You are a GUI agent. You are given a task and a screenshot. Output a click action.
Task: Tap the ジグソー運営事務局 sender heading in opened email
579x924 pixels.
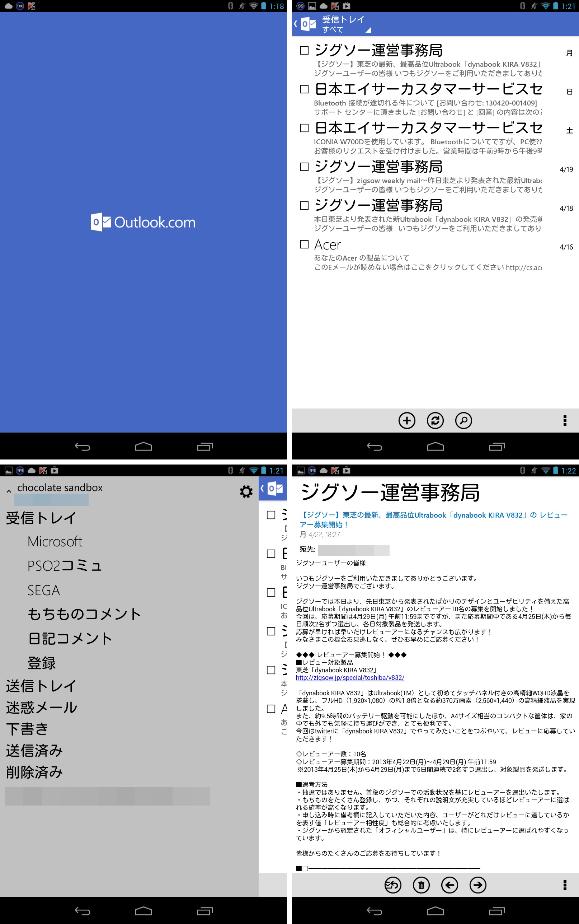coord(390,492)
